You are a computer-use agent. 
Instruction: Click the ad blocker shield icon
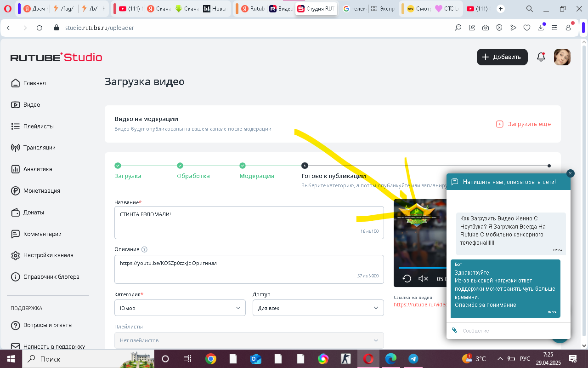[x=499, y=28]
